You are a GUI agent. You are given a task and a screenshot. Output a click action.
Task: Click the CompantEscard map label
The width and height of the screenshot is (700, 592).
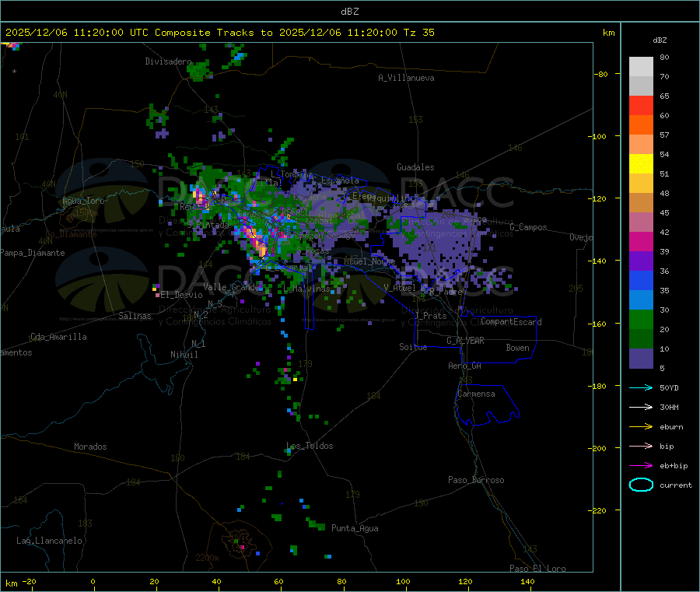511,322
